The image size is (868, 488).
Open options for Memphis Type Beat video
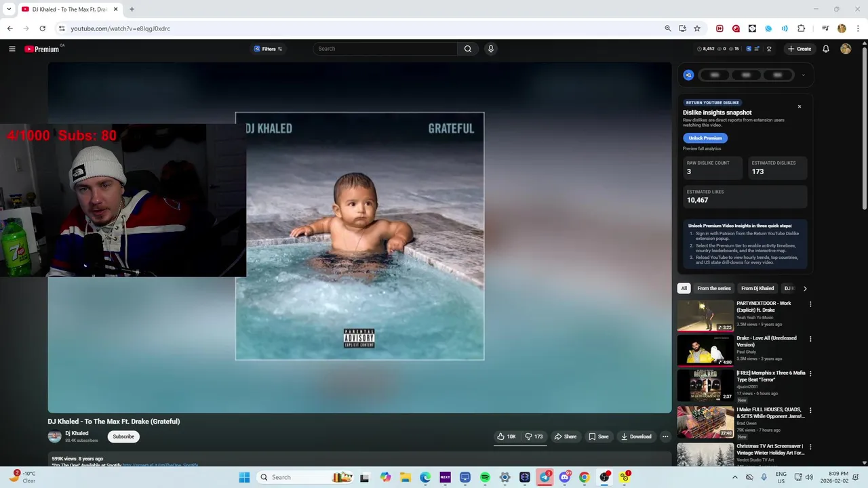(810, 373)
